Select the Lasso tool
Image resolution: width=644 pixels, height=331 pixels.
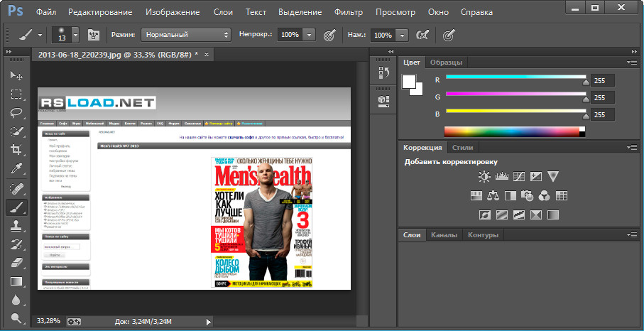tap(16, 112)
